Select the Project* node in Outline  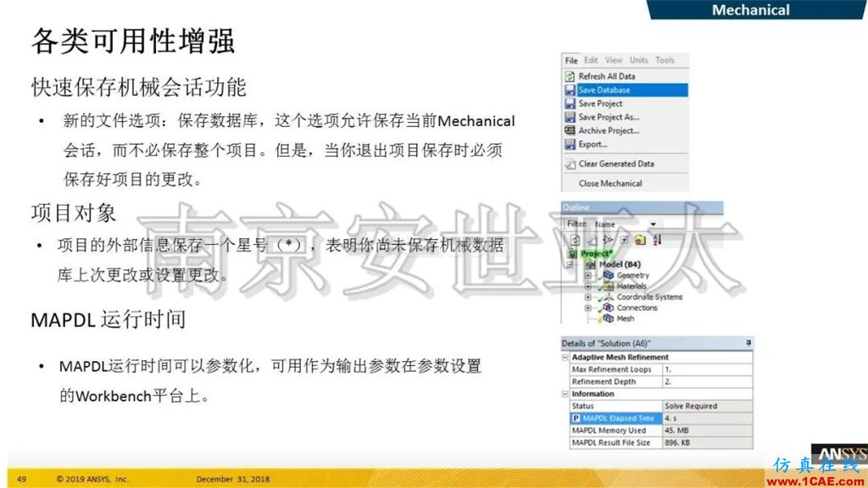point(596,253)
